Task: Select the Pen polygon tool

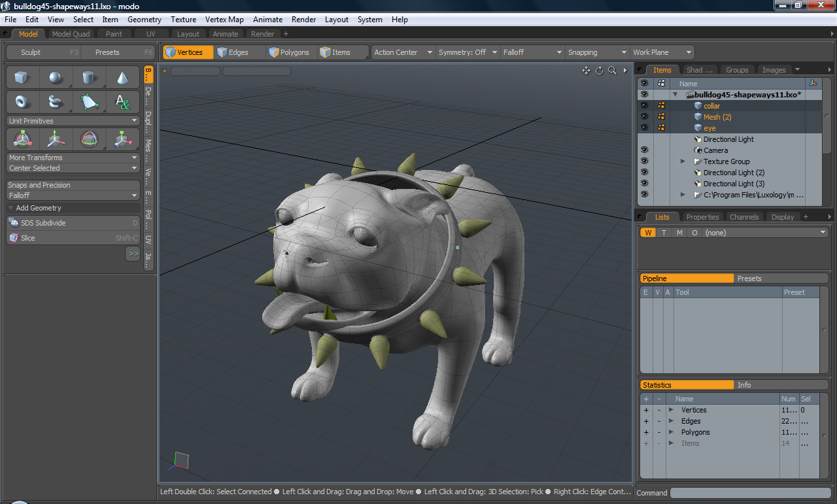Action: 89,101
